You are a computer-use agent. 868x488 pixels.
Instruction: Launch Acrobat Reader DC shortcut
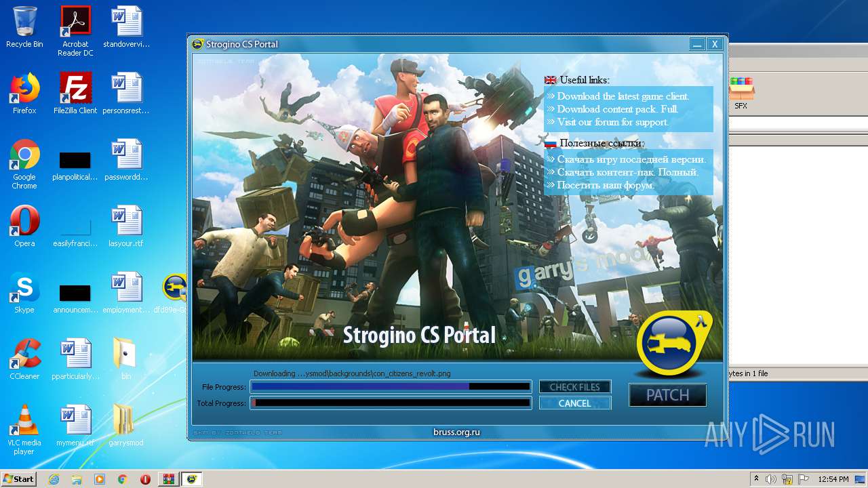tap(75, 31)
